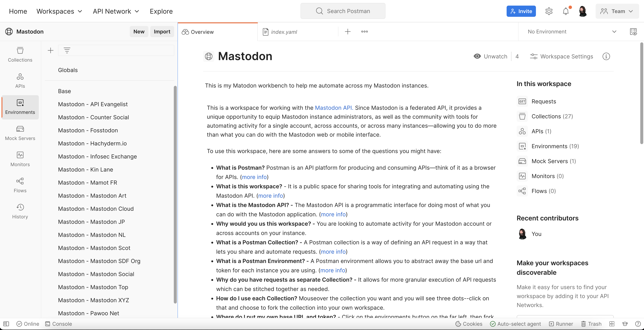
Task: Open the No Environment selector dropdown
Action: point(572,32)
